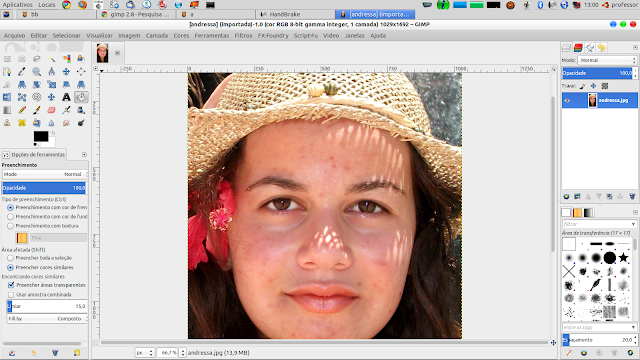
Task: Open the Camada menu
Action: coord(157,36)
